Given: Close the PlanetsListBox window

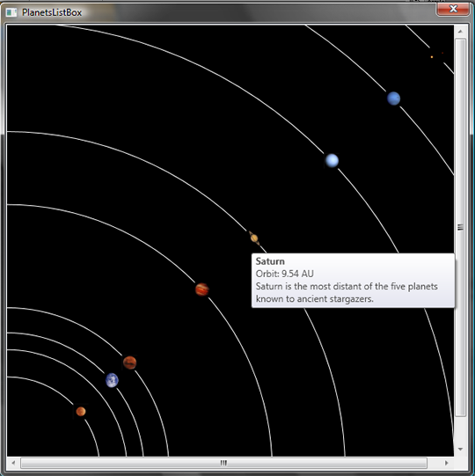Looking at the screenshot, I should tap(453, 9).
